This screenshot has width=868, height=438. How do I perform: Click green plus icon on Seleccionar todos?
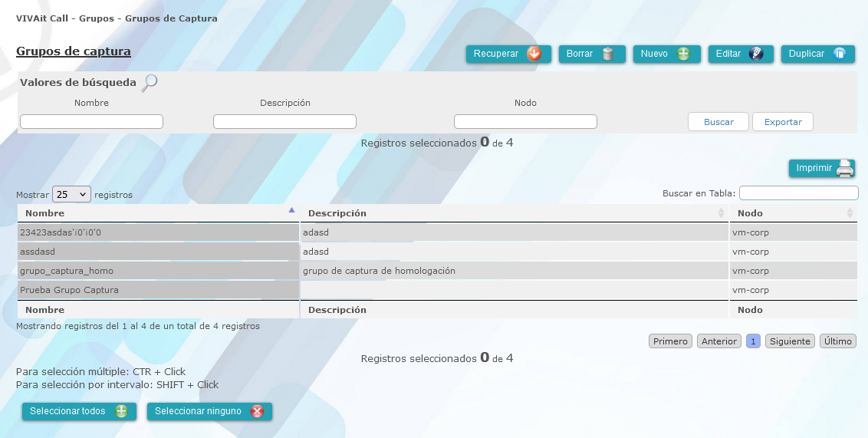pyautogui.click(x=121, y=411)
